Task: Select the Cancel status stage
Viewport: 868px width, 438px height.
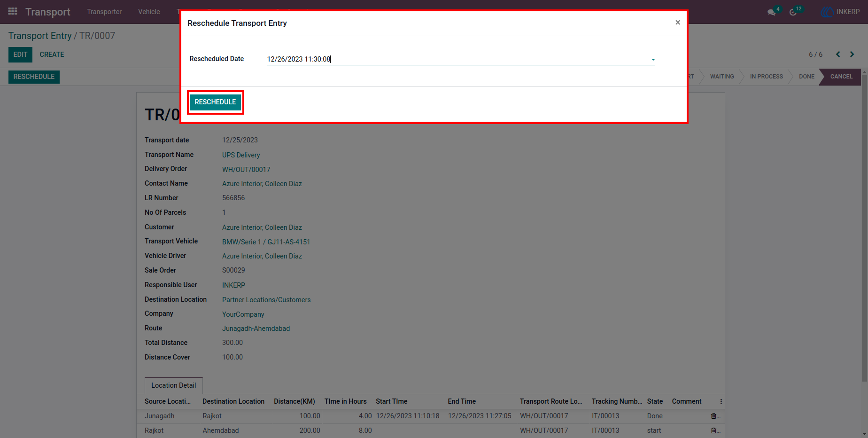Action: pyautogui.click(x=841, y=77)
